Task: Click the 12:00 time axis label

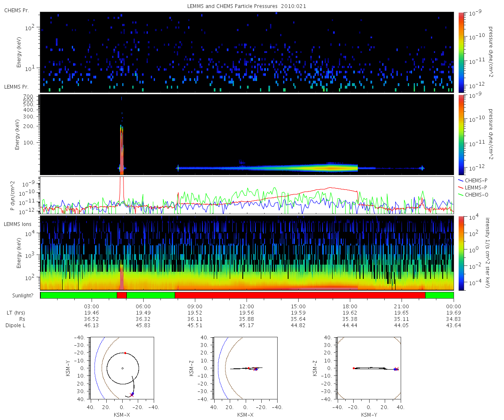Action: click(x=247, y=306)
